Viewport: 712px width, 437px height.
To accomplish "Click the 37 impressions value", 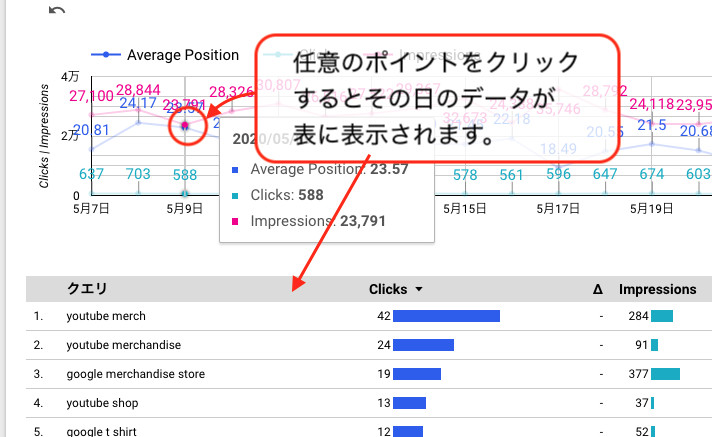I will (642, 403).
